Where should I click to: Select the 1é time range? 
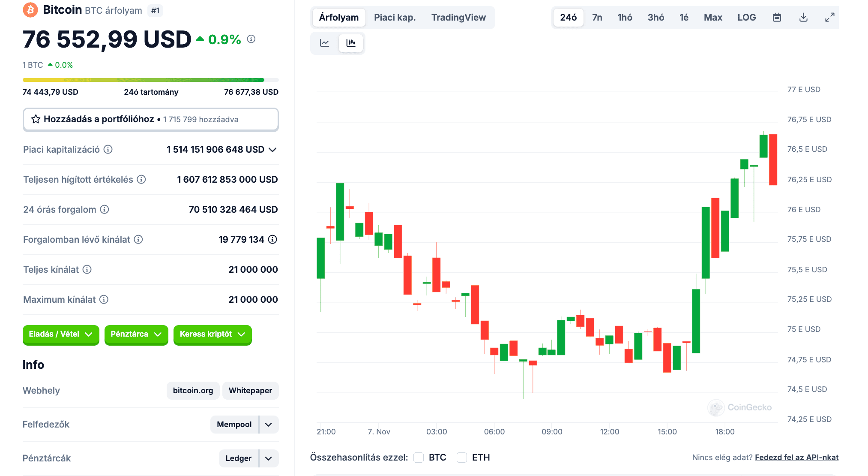pyautogui.click(x=684, y=18)
